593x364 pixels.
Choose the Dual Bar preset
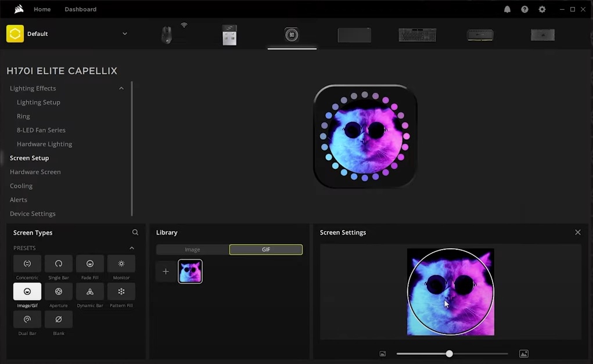(x=27, y=319)
